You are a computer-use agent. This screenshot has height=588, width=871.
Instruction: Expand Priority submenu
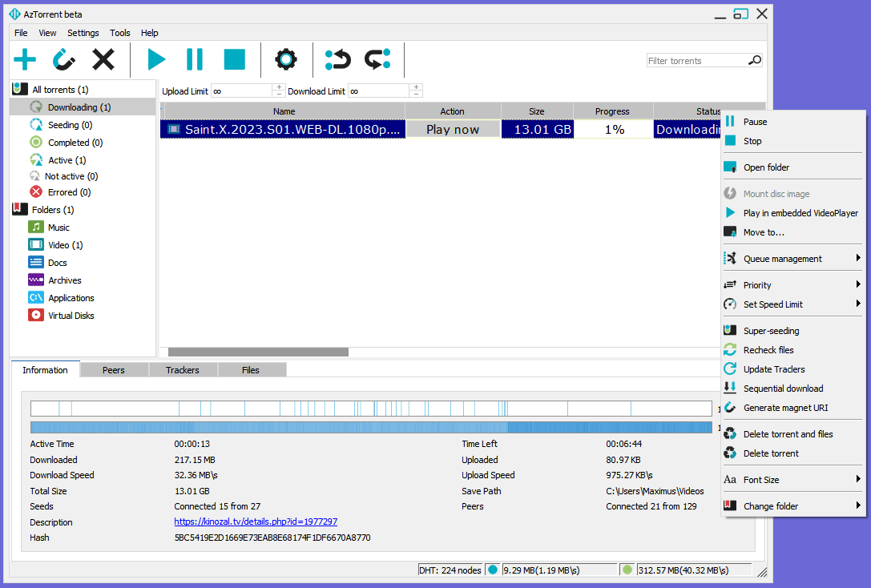(x=793, y=285)
